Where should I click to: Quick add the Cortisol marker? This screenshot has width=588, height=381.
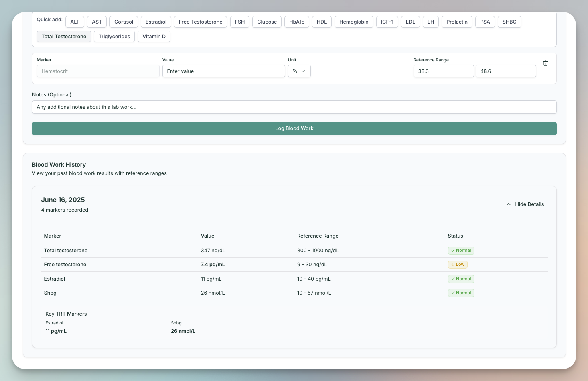pyautogui.click(x=124, y=22)
